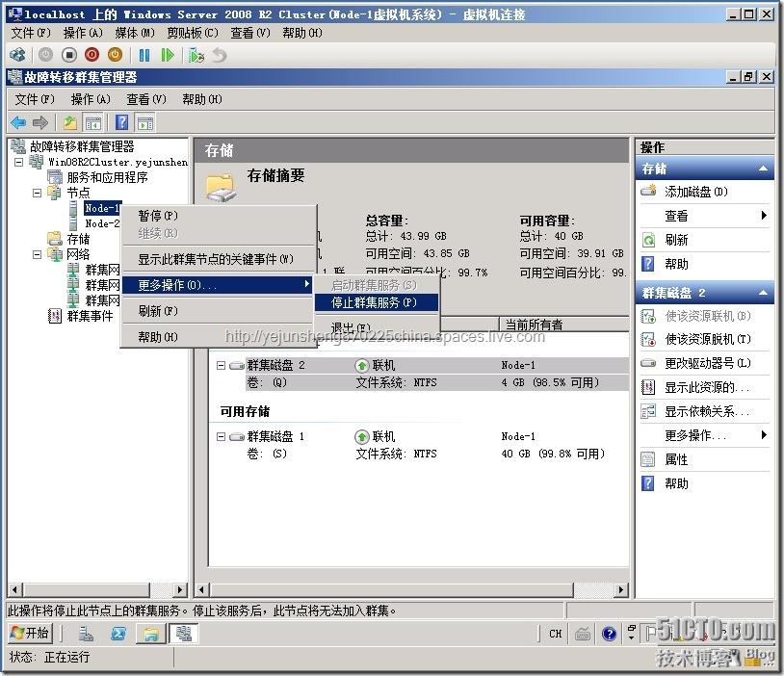Click Show/Hide console tree icon
This screenshot has height=676, width=784.
click(x=93, y=122)
